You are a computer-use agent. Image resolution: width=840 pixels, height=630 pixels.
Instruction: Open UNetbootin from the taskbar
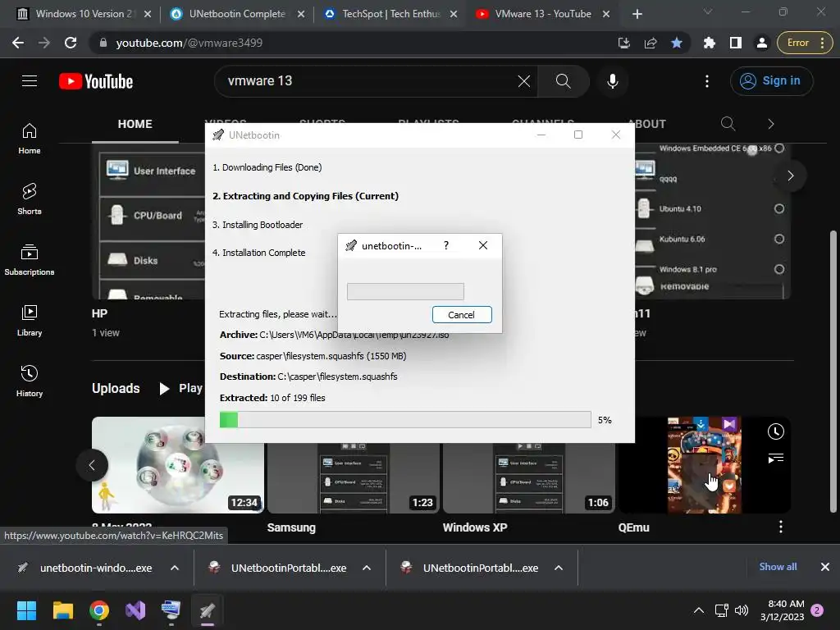(x=208, y=610)
